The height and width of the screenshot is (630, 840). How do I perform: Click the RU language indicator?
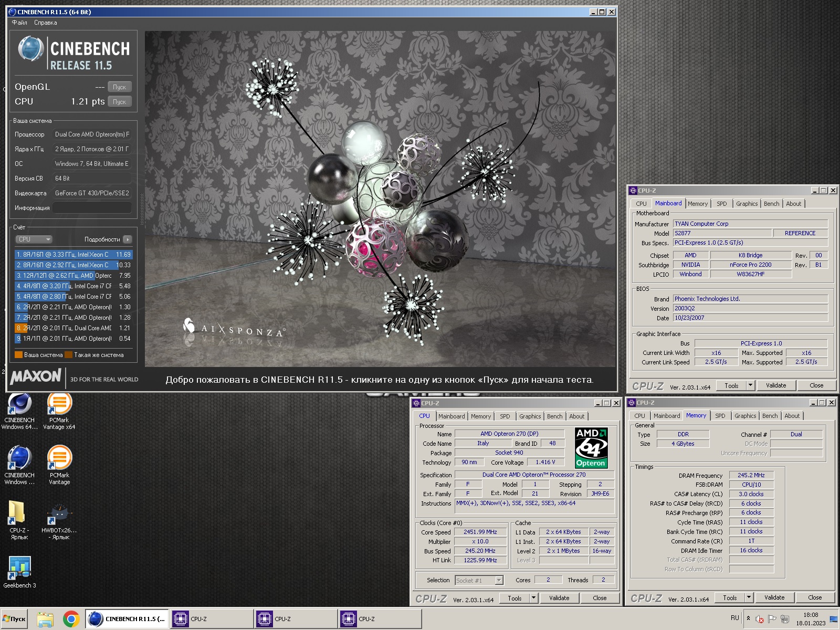(734, 618)
